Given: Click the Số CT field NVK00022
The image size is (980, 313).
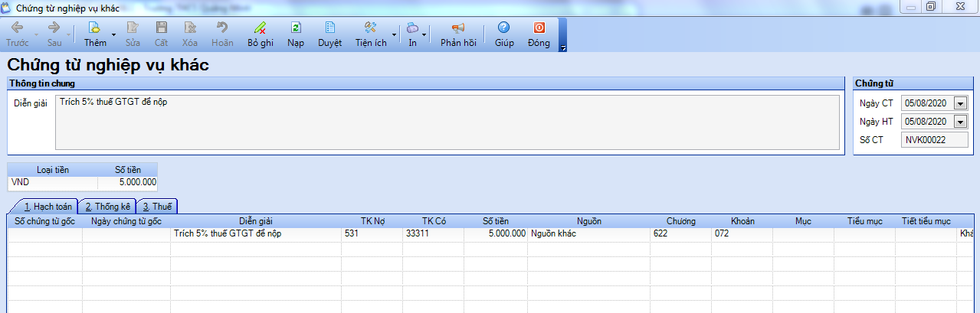Looking at the screenshot, I should pos(935,140).
